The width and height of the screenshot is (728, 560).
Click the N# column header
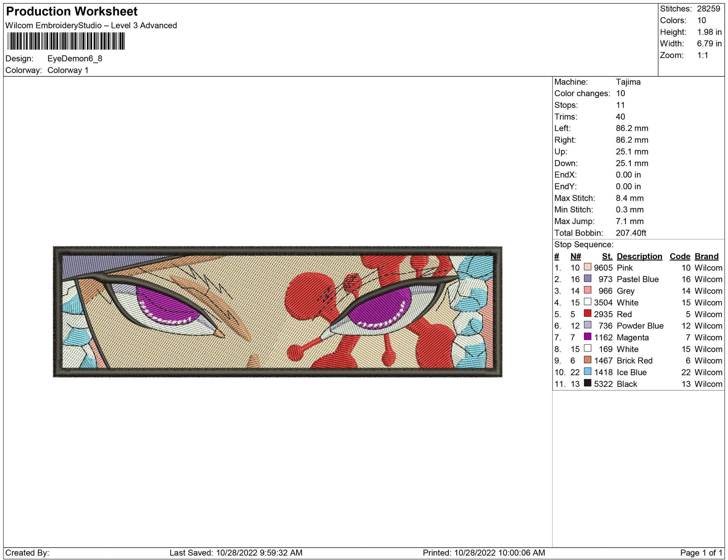click(575, 256)
